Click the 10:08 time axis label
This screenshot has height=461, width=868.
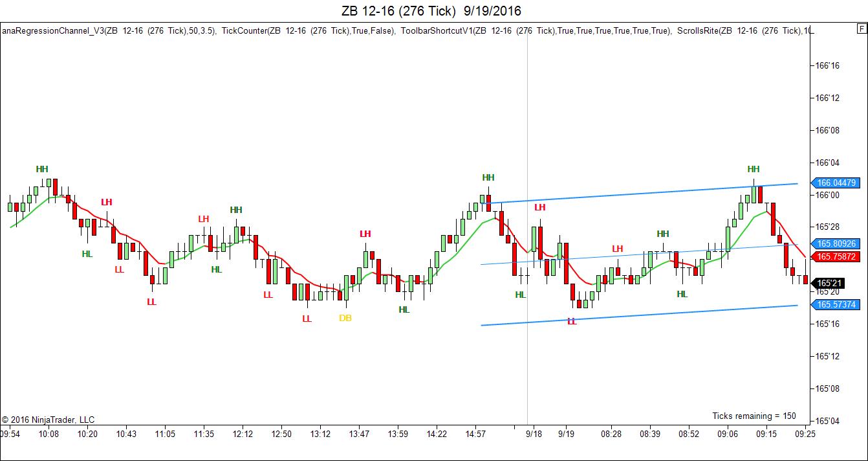coord(49,434)
